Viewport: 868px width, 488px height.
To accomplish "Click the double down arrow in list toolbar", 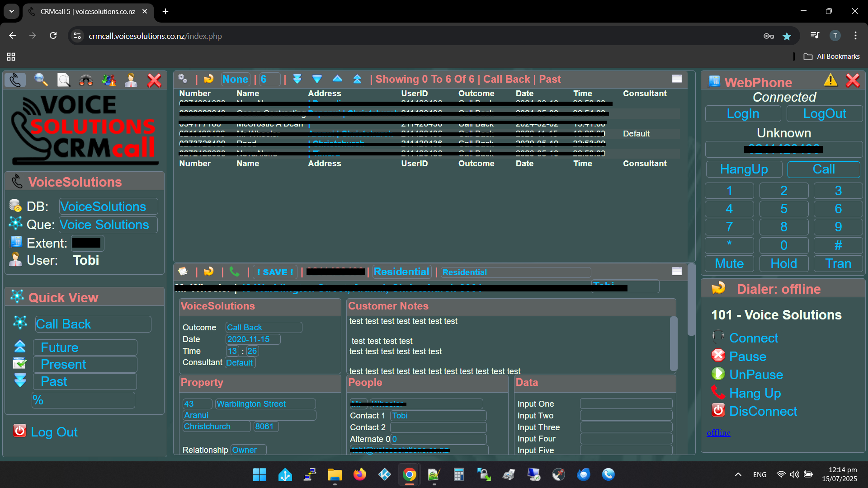I will click(297, 79).
